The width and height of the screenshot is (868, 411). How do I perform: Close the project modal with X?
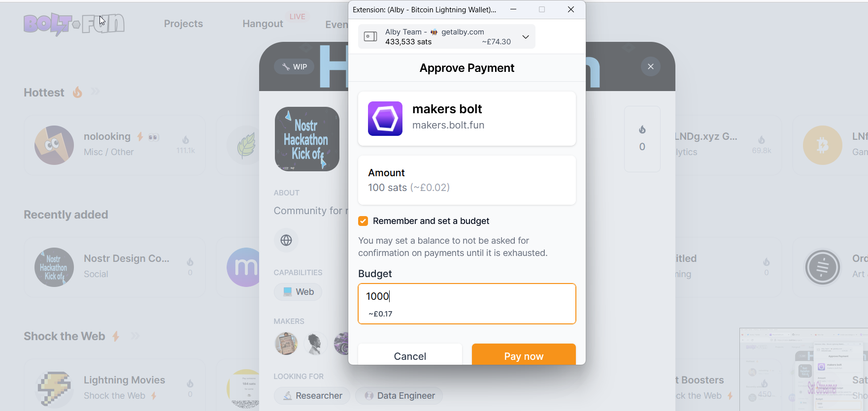point(651,66)
